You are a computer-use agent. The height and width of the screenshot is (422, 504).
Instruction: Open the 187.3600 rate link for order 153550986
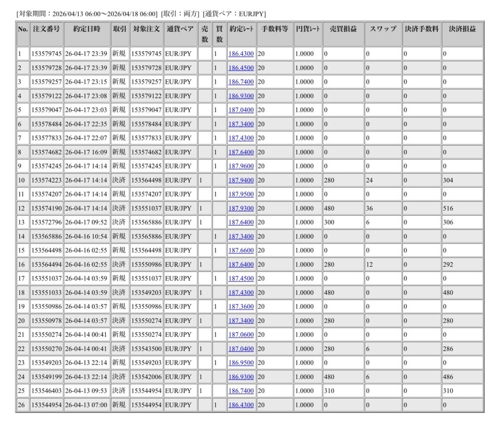click(x=241, y=306)
